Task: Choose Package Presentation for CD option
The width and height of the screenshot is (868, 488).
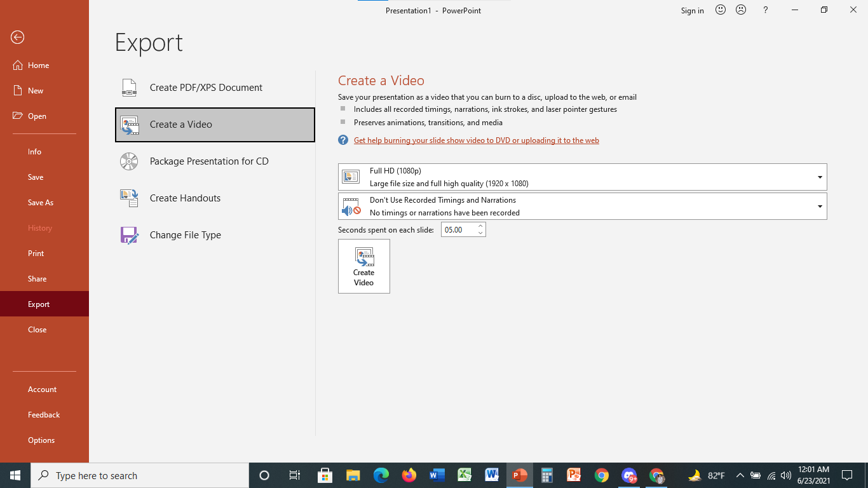Action: pos(215,161)
